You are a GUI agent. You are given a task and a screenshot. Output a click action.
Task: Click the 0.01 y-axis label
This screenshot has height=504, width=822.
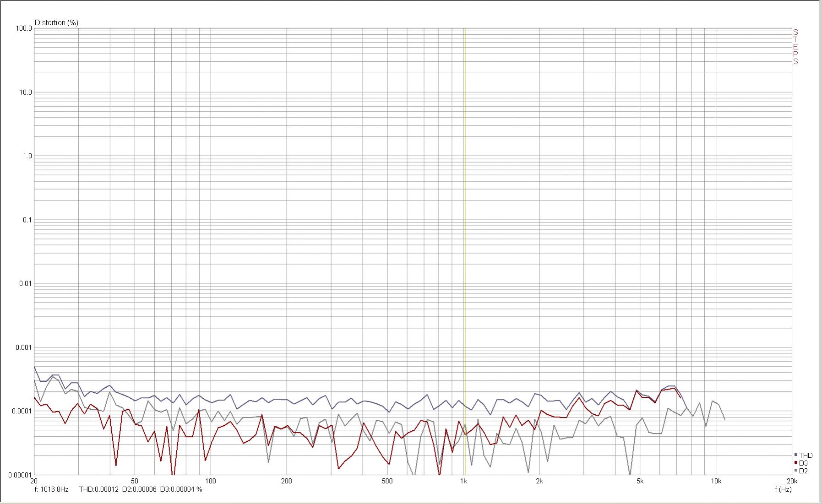[x=25, y=284]
